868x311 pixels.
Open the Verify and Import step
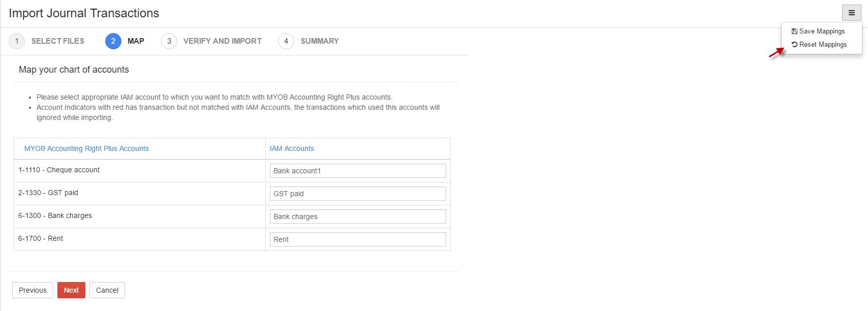coord(223,41)
